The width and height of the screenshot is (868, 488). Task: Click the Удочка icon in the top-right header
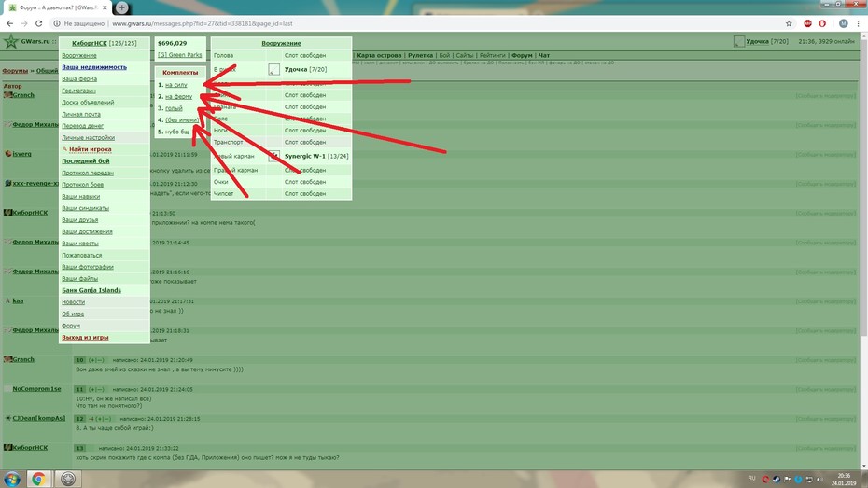coord(739,41)
